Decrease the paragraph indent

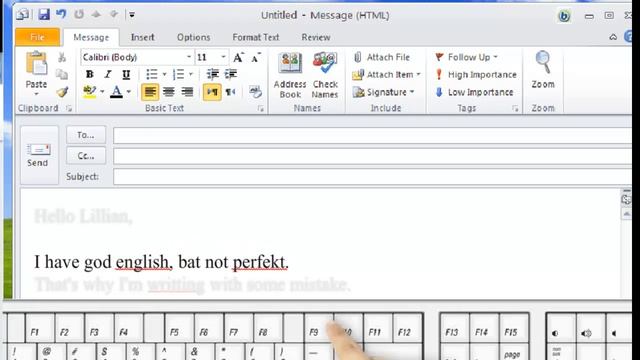213,74
